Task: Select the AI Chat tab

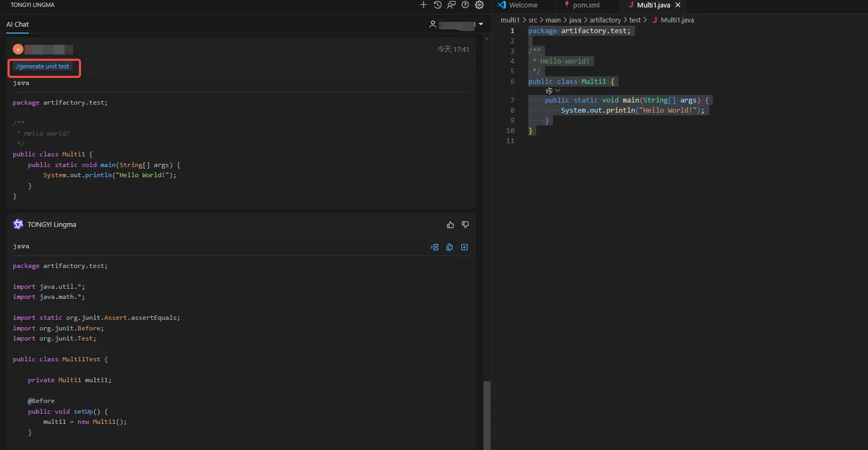Action: (17, 24)
